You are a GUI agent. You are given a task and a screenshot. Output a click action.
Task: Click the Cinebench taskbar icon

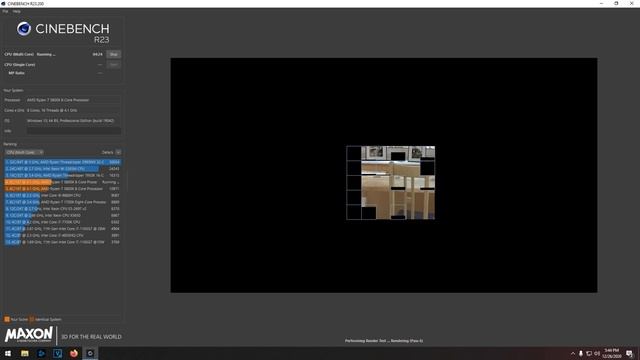(90, 353)
